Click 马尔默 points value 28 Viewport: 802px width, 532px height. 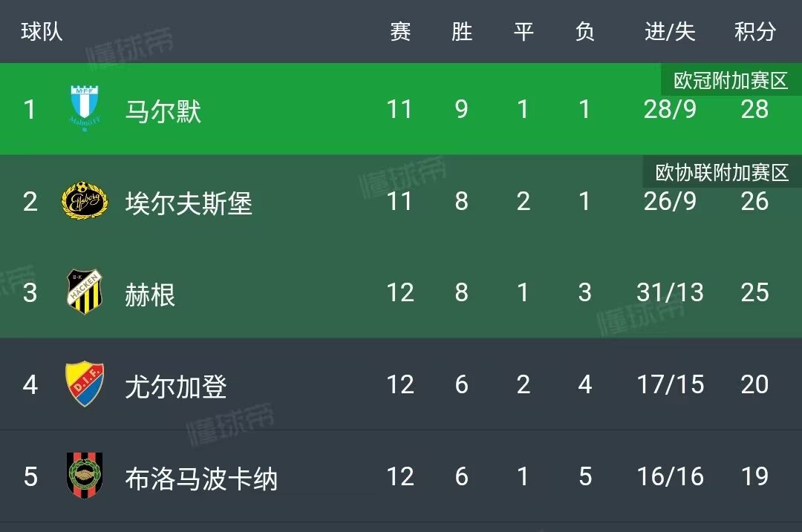point(755,109)
